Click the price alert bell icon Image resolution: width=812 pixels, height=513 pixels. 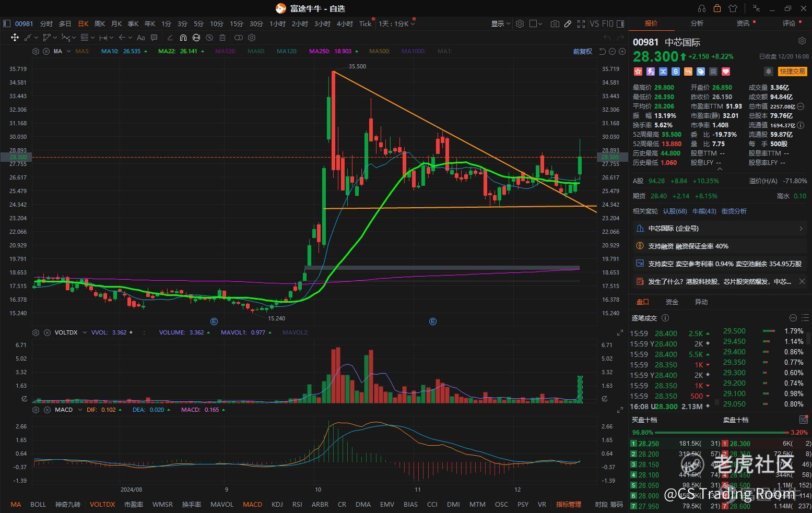click(x=769, y=71)
